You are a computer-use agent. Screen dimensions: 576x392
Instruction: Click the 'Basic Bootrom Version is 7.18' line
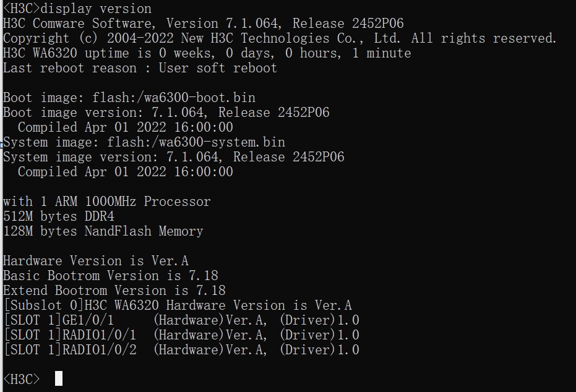(110, 276)
